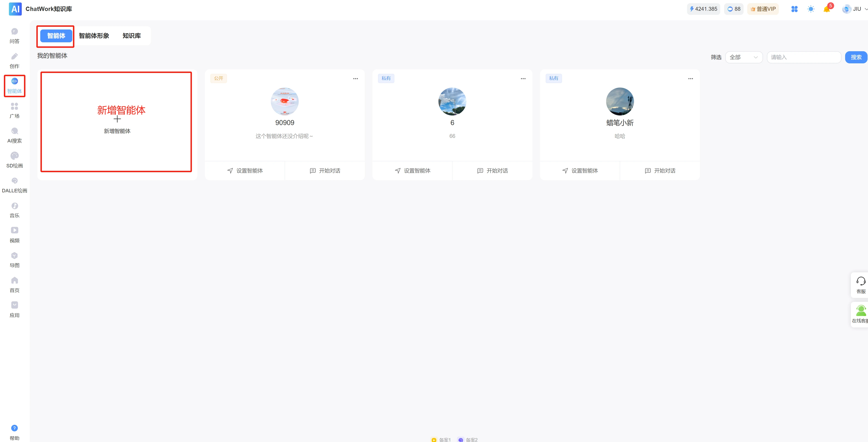Click the 搜索 search button

856,57
